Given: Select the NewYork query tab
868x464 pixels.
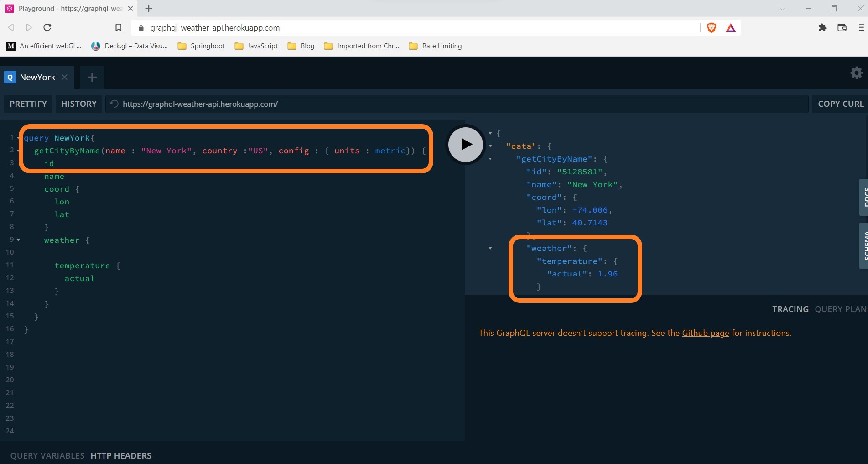Looking at the screenshot, I should coord(37,77).
